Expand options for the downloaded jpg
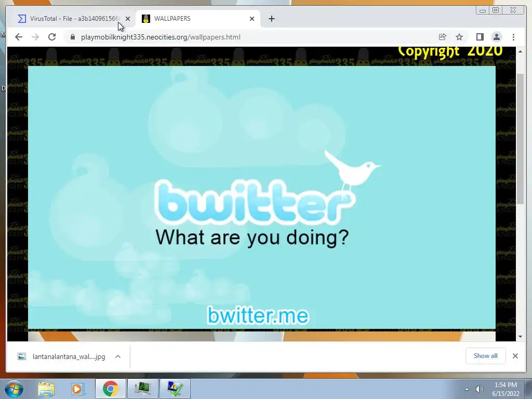 coord(118,356)
